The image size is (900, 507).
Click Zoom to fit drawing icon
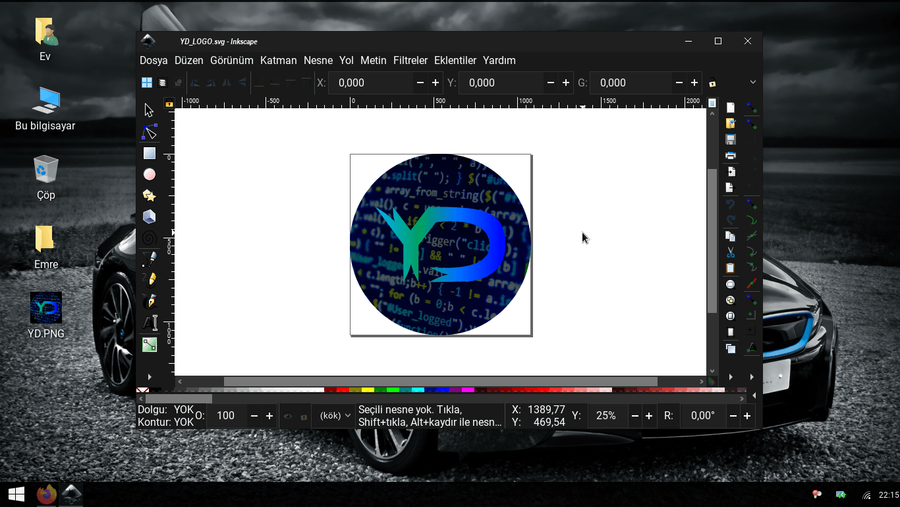point(730,300)
